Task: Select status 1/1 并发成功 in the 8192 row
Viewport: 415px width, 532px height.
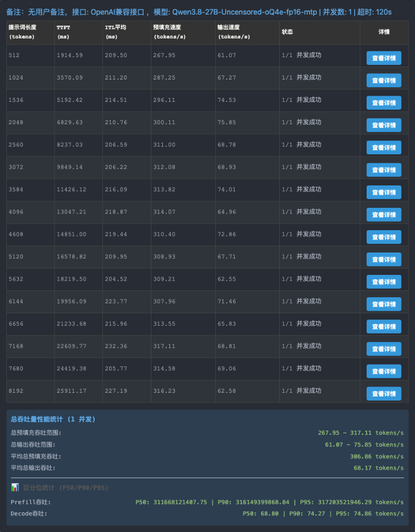Action: tap(301, 391)
